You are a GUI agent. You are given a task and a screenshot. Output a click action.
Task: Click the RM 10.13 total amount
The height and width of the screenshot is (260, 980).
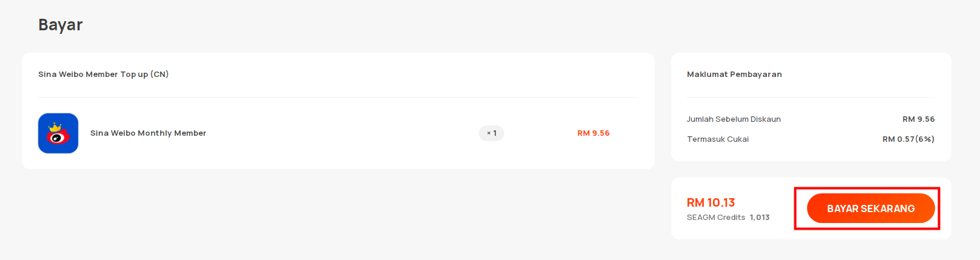711,202
